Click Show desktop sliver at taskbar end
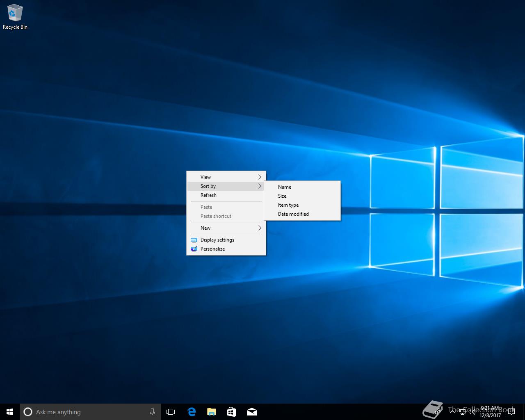This screenshot has width=525, height=420. tap(524, 412)
